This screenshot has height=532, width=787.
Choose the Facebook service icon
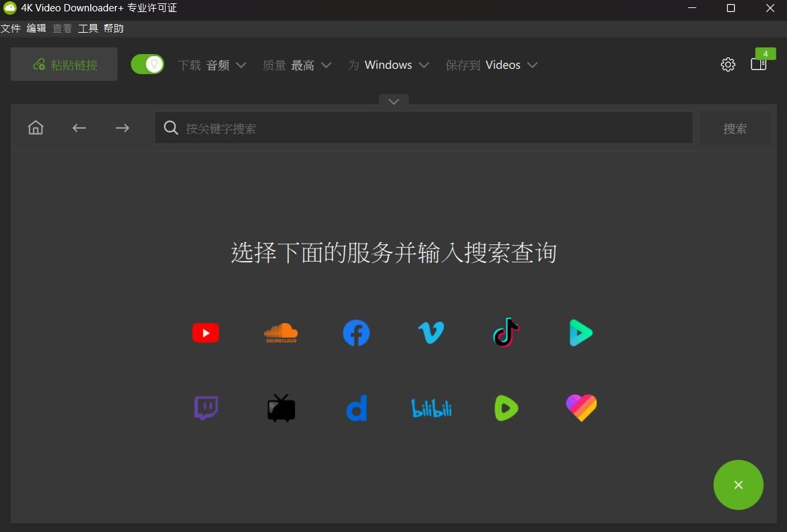tap(356, 332)
